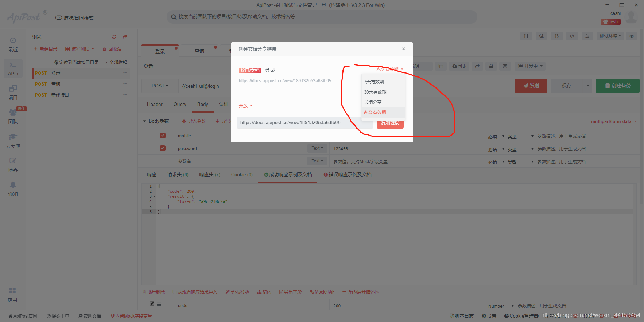Switch to the Cookie (0) response tab
Screen dimensions: 644x322
pyautogui.click(x=242, y=175)
